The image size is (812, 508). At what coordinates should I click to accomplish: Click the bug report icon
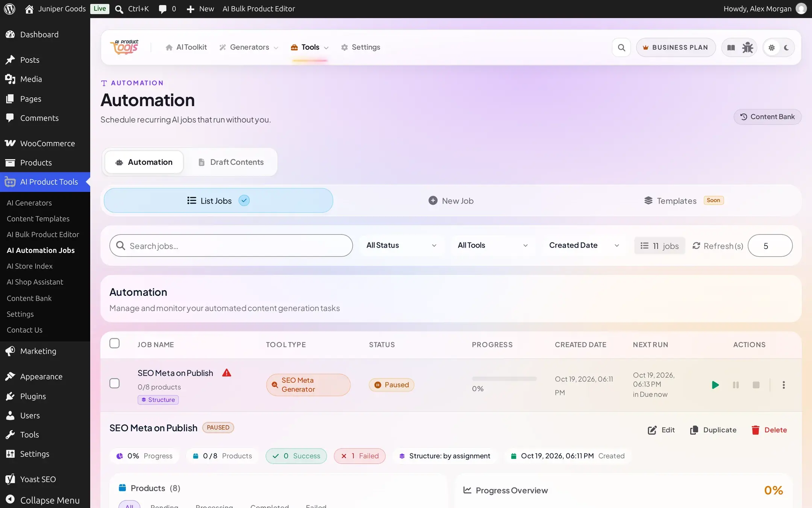tap(747, 47)
